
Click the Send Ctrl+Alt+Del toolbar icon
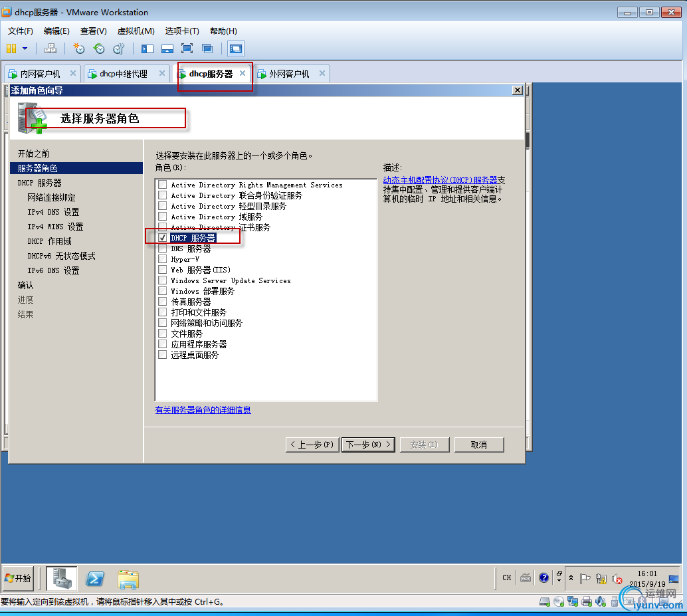pyautogui.click(x=50, y=49)
